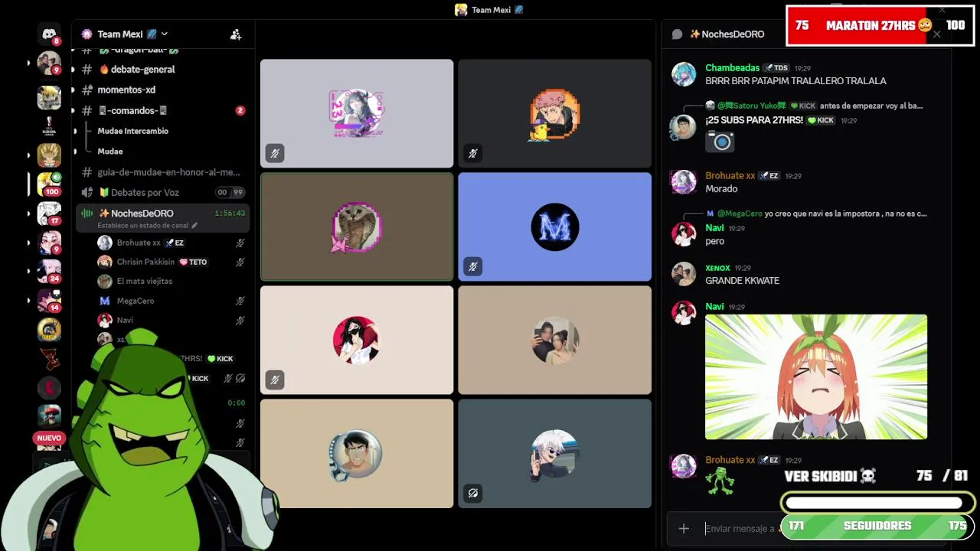Open server icon with badge 24
980x551 pixels.
pyautogui.click(x=49, y=271)
